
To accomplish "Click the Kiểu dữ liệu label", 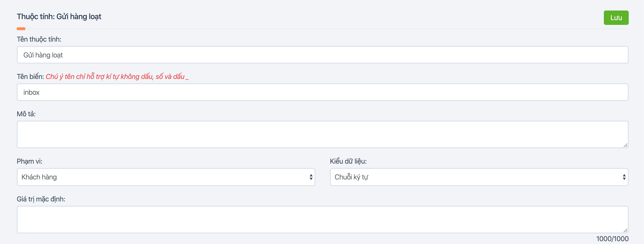I will click(x=348, y=161).
